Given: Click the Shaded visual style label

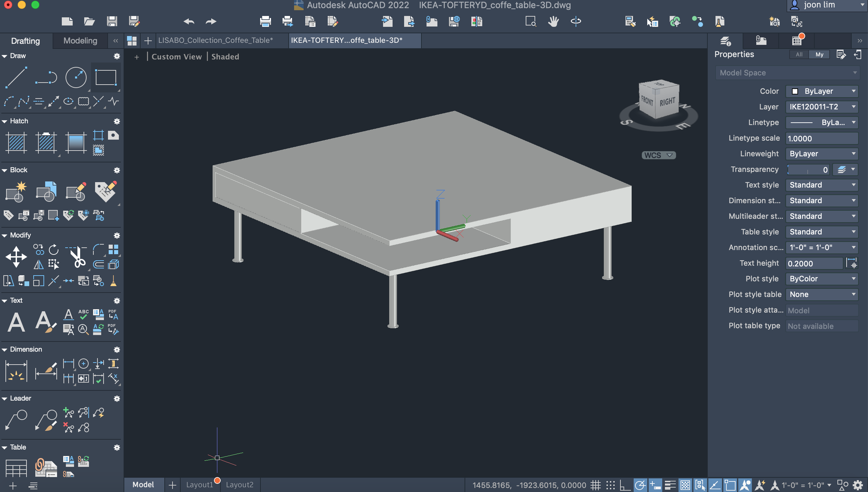Looking at the screenshot, I should (x=225, y=57).
